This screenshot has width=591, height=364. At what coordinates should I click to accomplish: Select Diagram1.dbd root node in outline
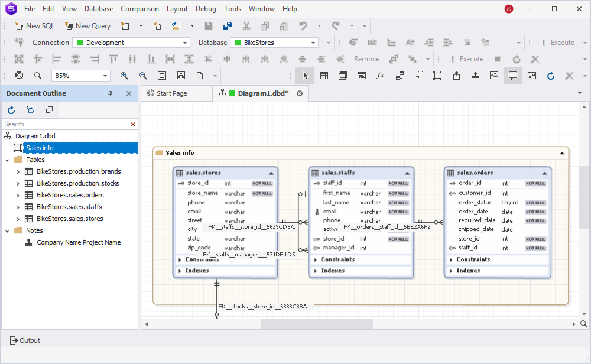click(35, 136)
